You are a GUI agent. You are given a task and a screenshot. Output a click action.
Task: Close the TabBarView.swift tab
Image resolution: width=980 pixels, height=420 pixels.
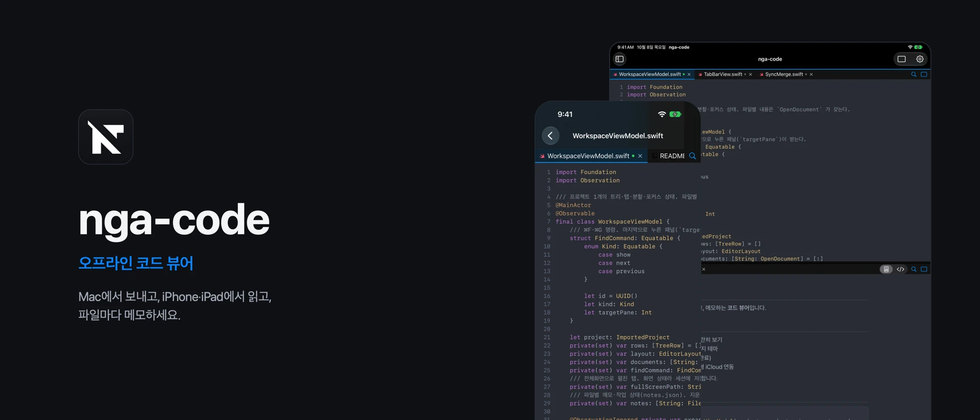[x=750, y=75]
